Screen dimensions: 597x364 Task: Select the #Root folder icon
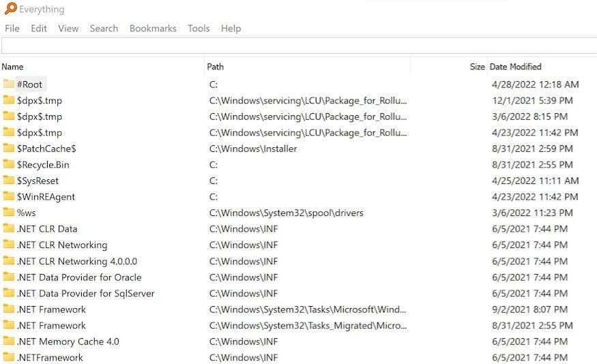pos(8,84)
